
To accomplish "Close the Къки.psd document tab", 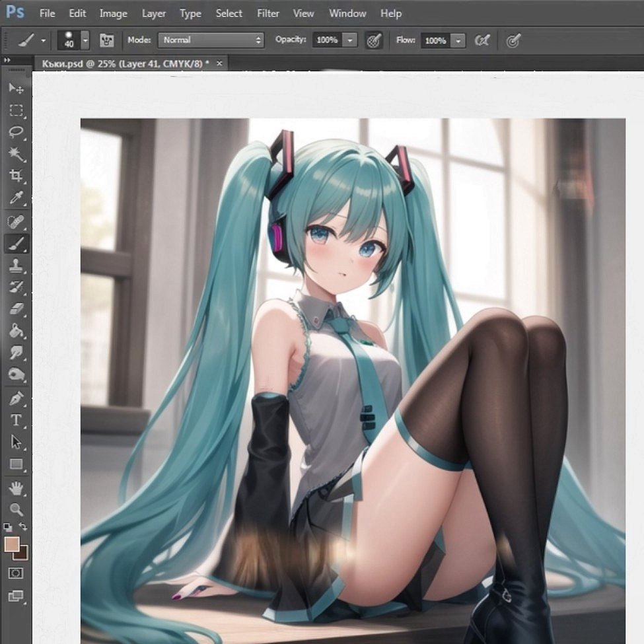I will coord(219,63).
